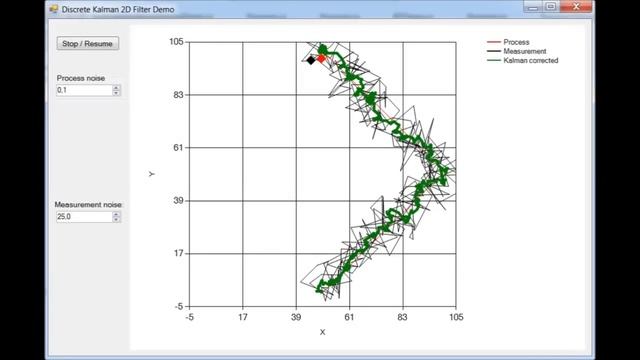Click the Y axis title
The width and height of the screenshot is (640, 360).
pos(152,174)
